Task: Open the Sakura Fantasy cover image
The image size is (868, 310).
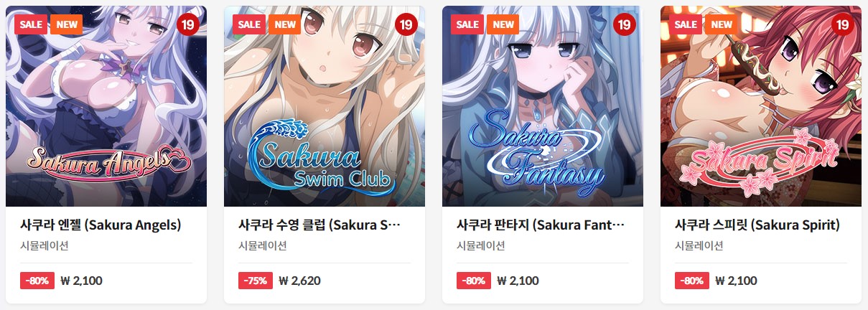Action: [543, 106]
